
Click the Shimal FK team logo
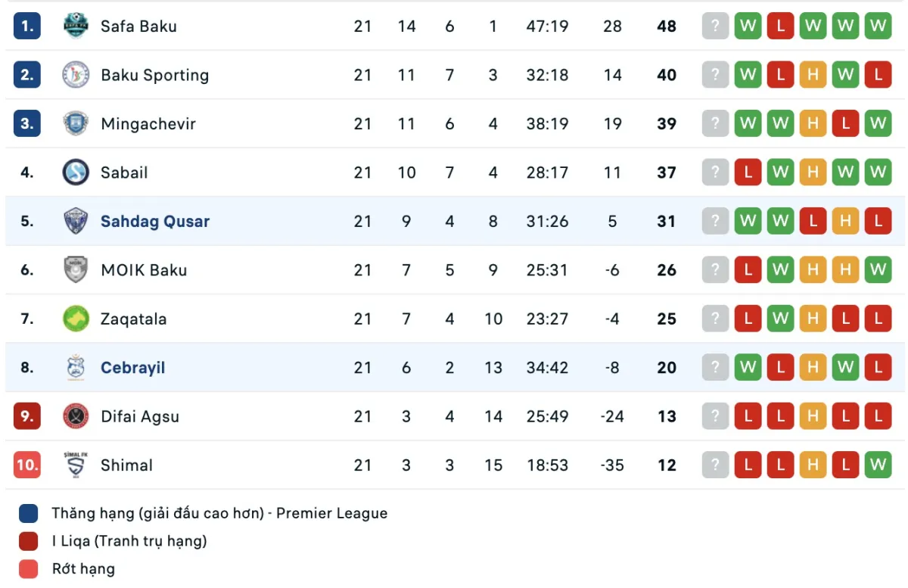(76, 465)
